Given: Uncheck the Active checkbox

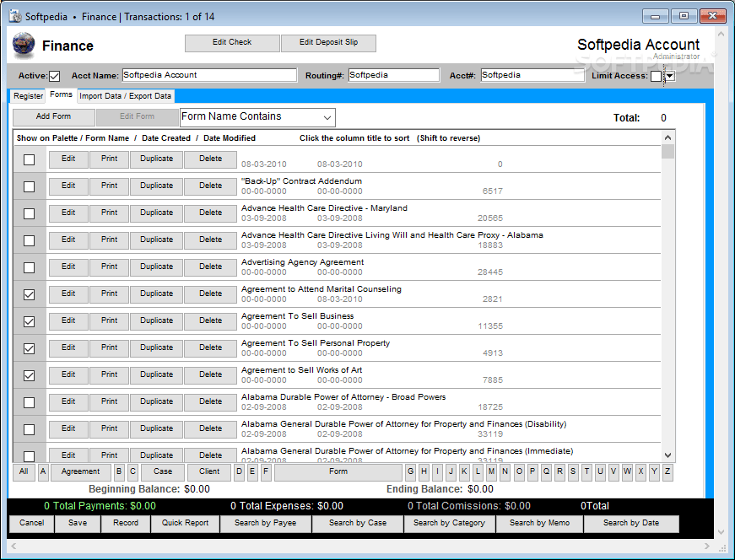Looking at the screenshot, I should click(57, 74).
